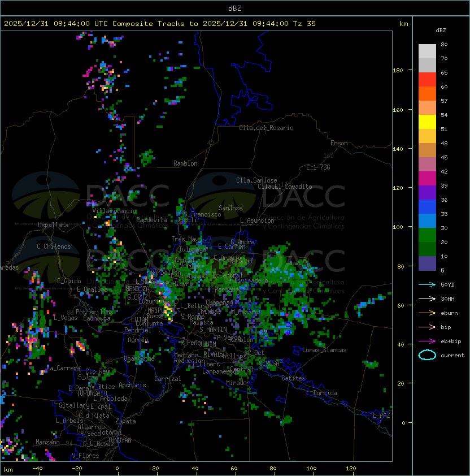Click the 'MENDOZA' city label

click(137, 289)
